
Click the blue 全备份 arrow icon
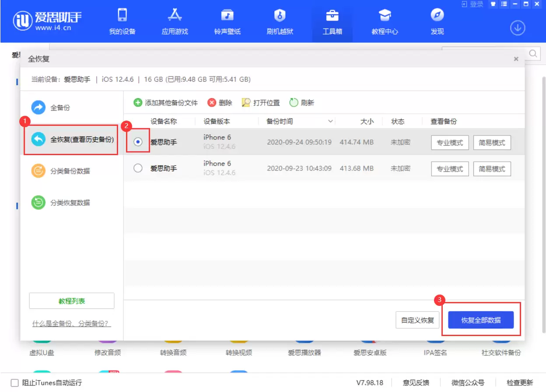[x=38, y=108]
